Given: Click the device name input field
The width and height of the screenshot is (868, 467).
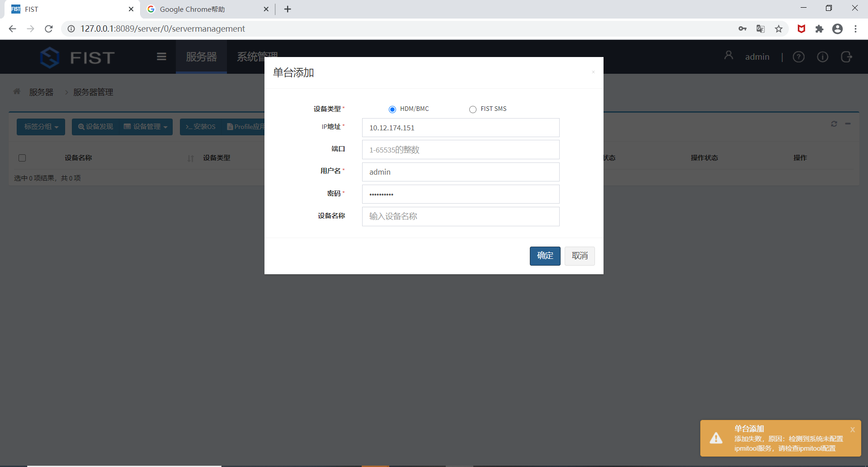Looking at the screenshot, I should point(461,216).
